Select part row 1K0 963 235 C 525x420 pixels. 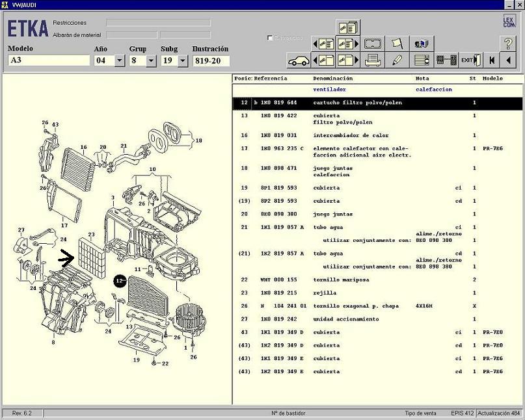377,151
